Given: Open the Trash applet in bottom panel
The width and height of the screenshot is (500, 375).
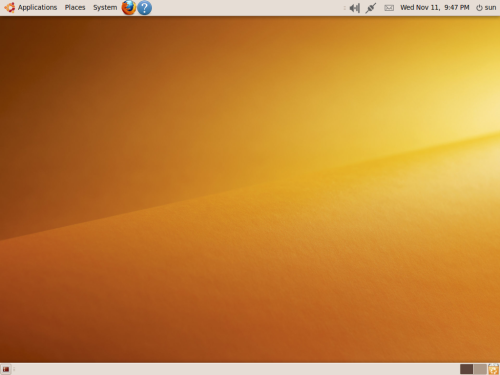Looking at the screenshot, I should (494, 369).
